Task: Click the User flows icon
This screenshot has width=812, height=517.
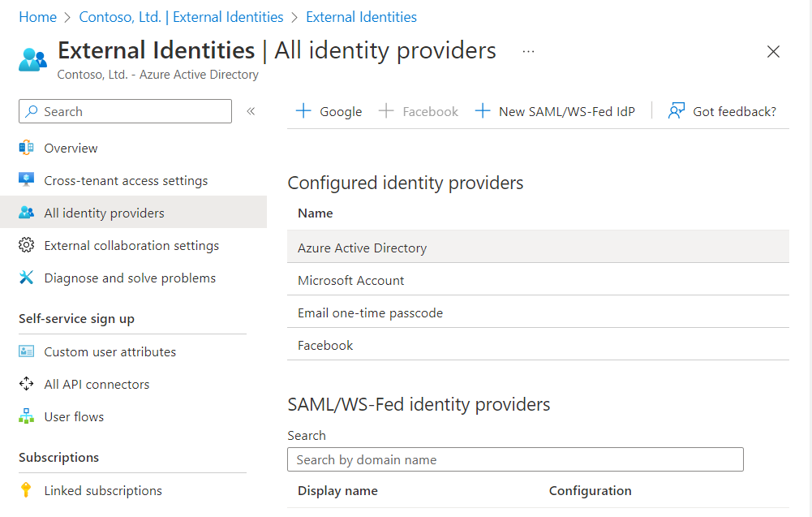Action: pyautogui.click(x=27, y=416)
